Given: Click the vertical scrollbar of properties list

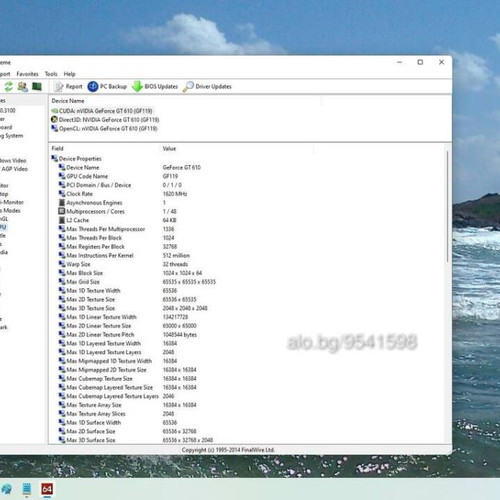Looking at the screenshot, I should tap(447, 207).
